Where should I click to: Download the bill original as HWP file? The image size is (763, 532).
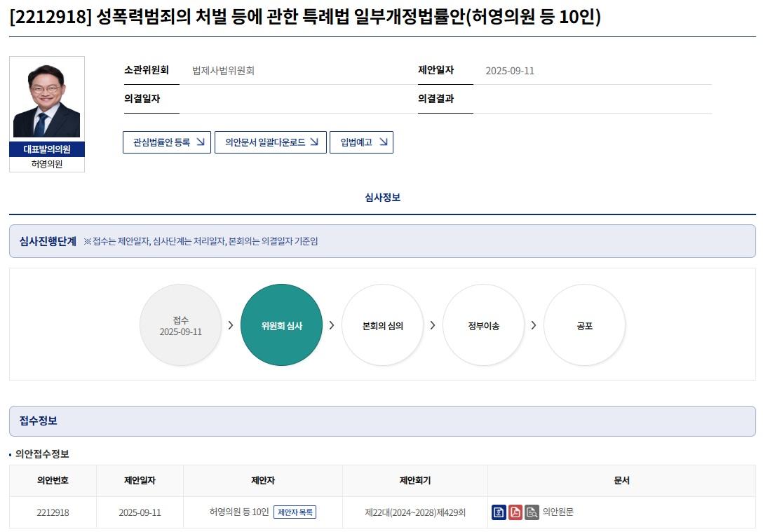(x=499, y=512)
